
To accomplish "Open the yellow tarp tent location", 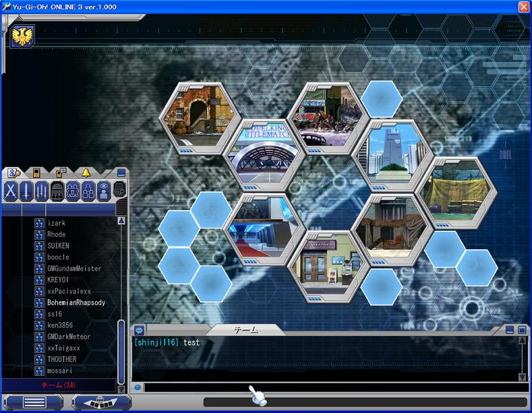I will click(x=457, y=192).
